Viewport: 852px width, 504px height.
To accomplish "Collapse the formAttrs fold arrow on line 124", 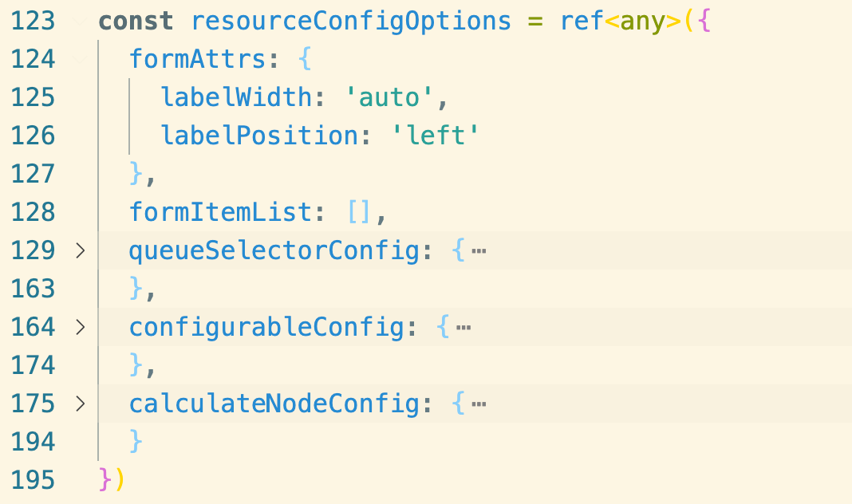I will click(80, 59).
